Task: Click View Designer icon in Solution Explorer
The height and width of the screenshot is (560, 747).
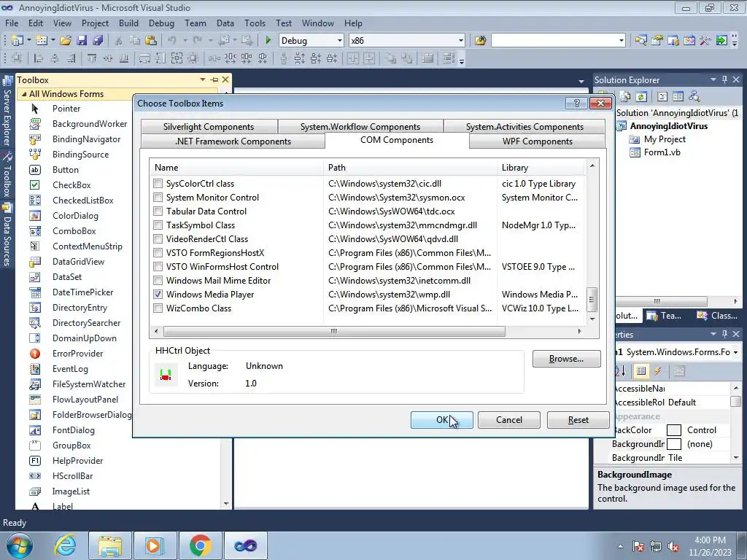Action: coord(678,97)
